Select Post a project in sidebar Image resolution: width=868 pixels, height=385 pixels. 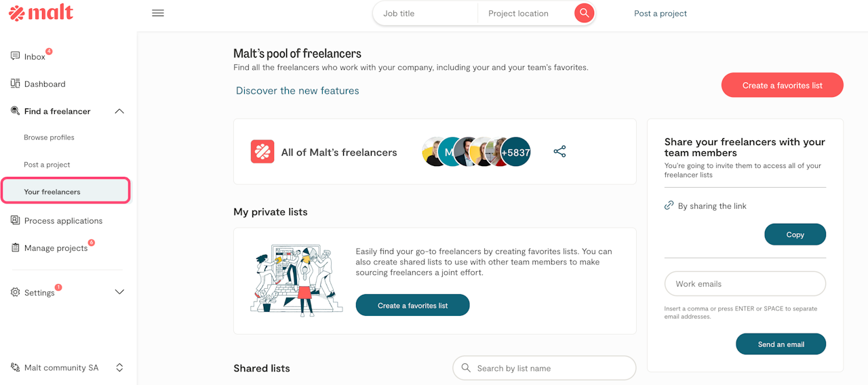pos(47,165)
